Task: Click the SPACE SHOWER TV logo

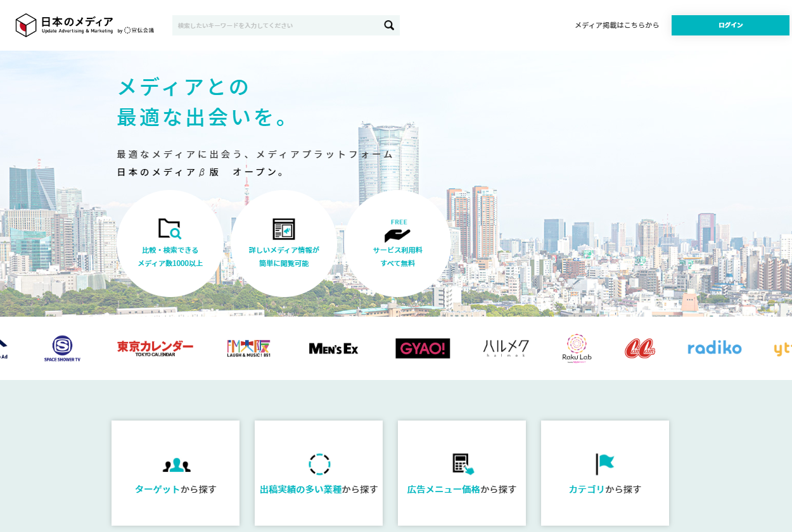Action: pos(61,348)
